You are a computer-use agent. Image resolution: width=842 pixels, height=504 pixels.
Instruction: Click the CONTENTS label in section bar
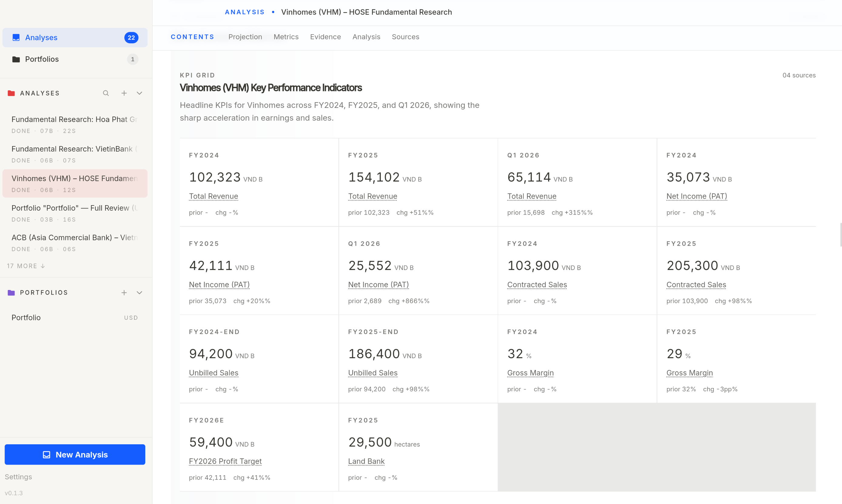[192, 37]
